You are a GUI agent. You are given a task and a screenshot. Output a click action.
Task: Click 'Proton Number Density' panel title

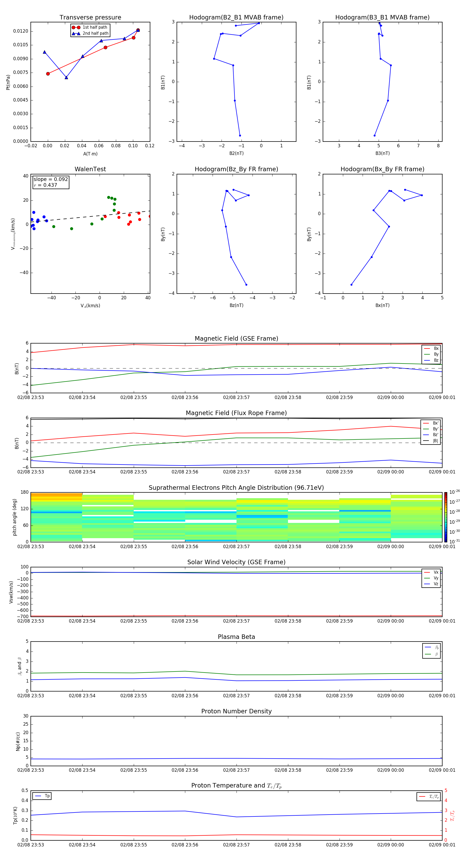click(236, 711)
